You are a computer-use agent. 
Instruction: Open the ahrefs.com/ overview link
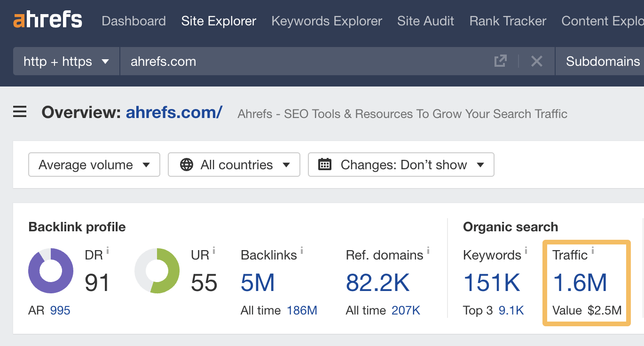click(173, 113)
